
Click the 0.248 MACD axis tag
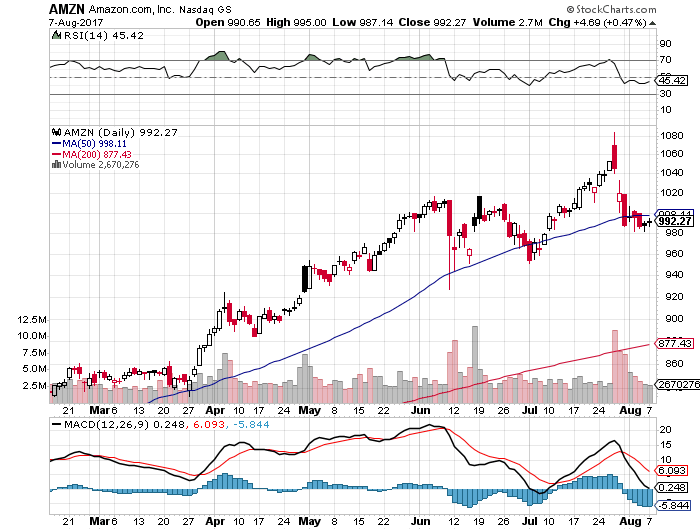point(672,488)
